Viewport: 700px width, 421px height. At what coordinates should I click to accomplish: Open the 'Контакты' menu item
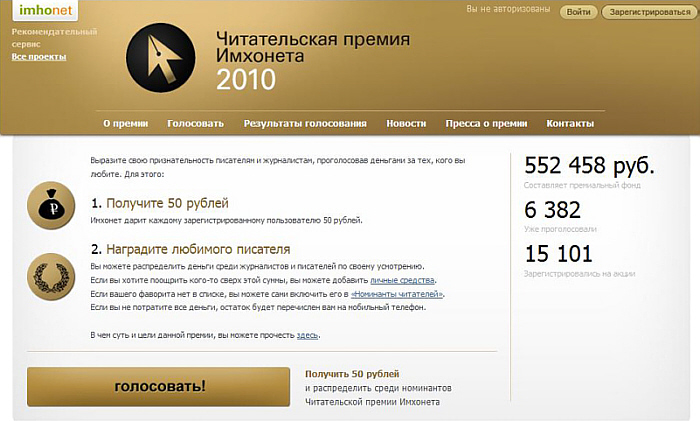[x=570, y=124]
